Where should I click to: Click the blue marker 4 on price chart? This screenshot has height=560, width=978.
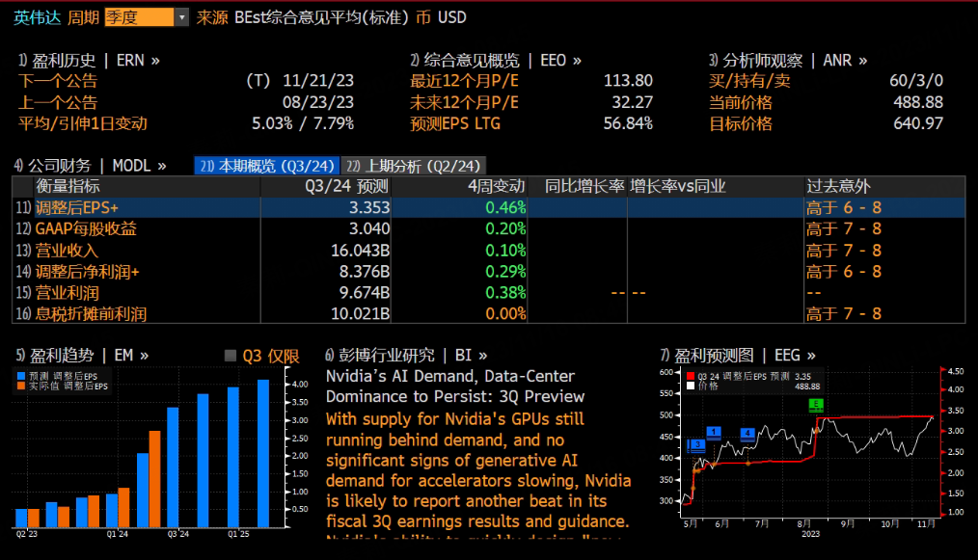747,434
